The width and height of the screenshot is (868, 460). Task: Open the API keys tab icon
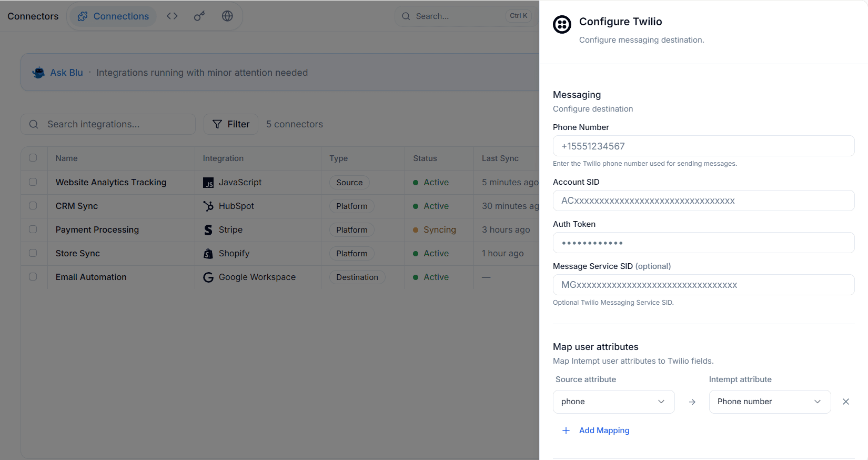pyautogui.click(x=199, y=16)
